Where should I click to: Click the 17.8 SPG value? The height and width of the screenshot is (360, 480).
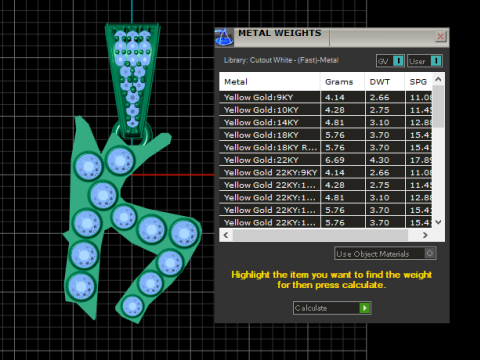[x=421, y=160]
